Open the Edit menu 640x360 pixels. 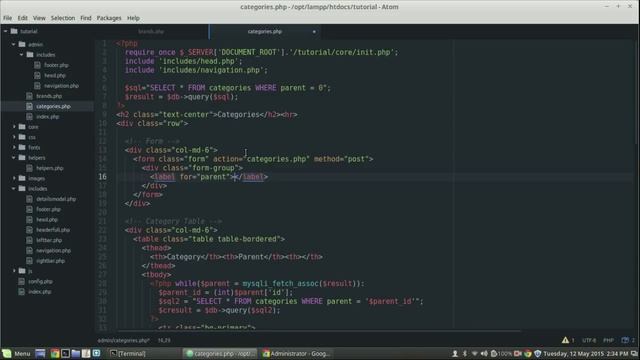click(x=22, y=18)
